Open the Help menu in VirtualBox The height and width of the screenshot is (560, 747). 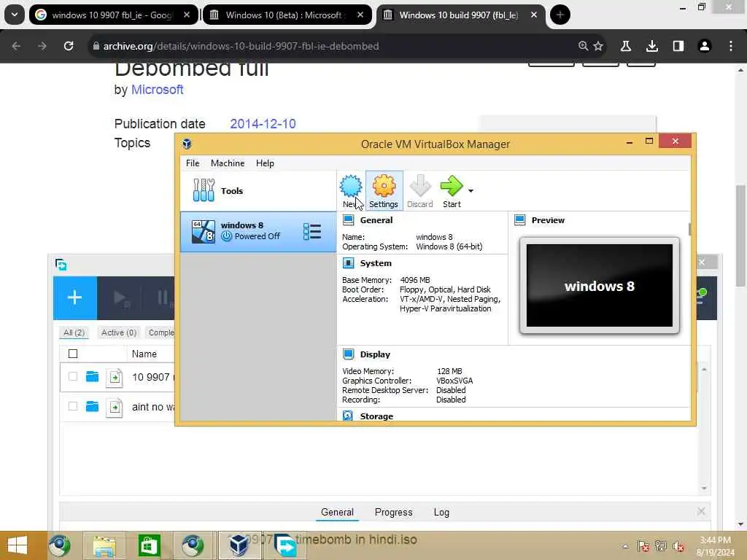coord(265,163)
